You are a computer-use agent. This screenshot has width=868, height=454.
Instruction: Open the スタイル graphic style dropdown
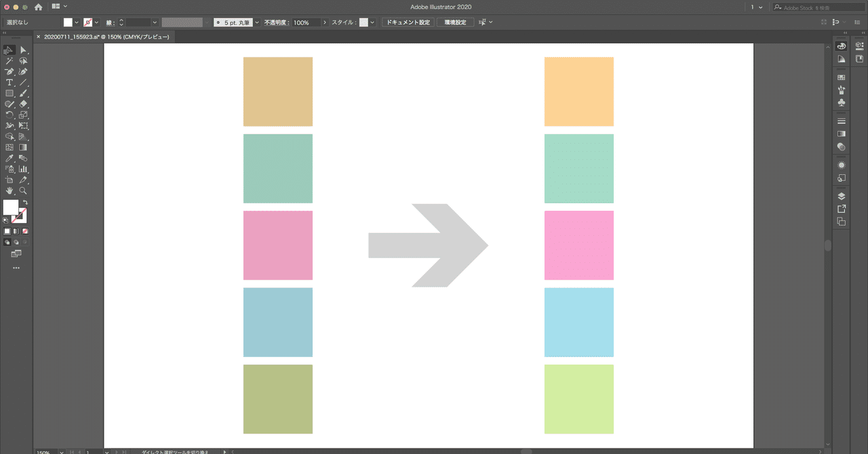(x=372, y=22)
